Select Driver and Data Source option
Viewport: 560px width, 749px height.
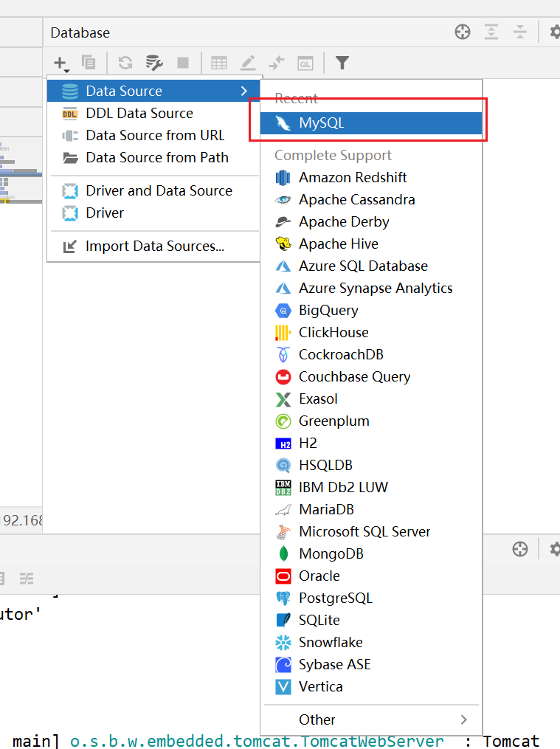pos(153,190)
